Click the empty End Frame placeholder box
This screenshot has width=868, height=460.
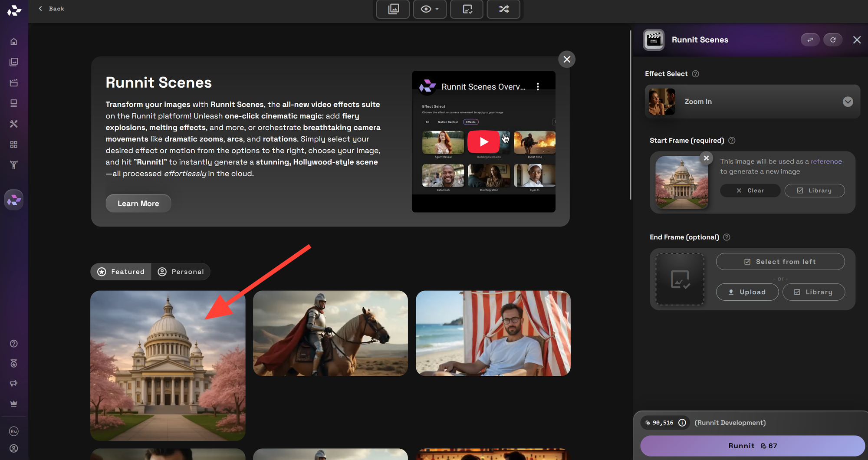point(680,279)
